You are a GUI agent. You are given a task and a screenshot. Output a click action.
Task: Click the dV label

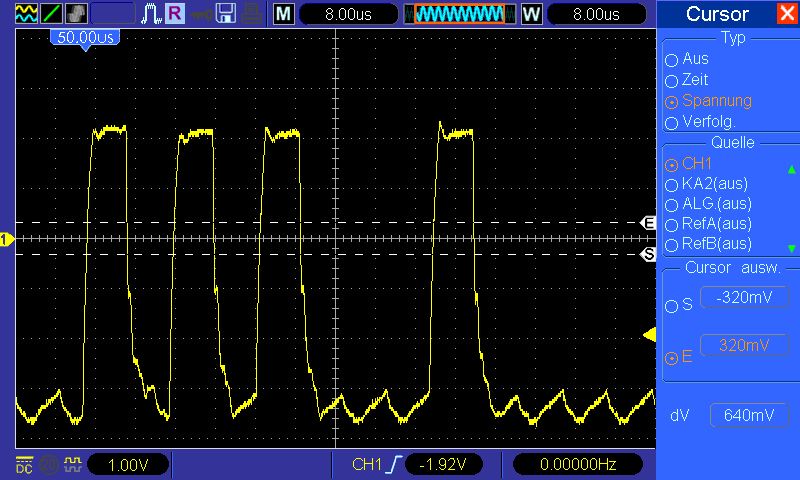[x=679, y=416]
